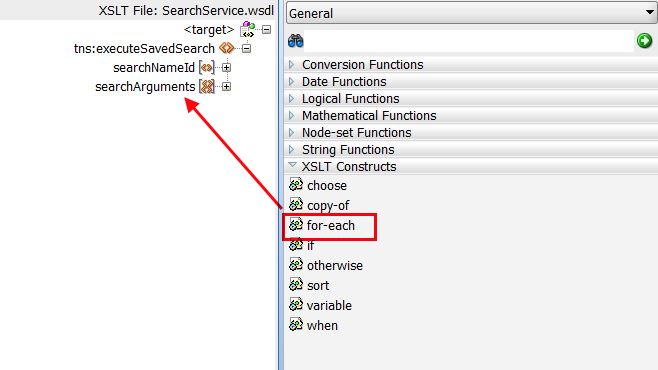This screenshot has width=658, height=370.
Task: Expand the searchArguments tree node
Action: point(226,87)
